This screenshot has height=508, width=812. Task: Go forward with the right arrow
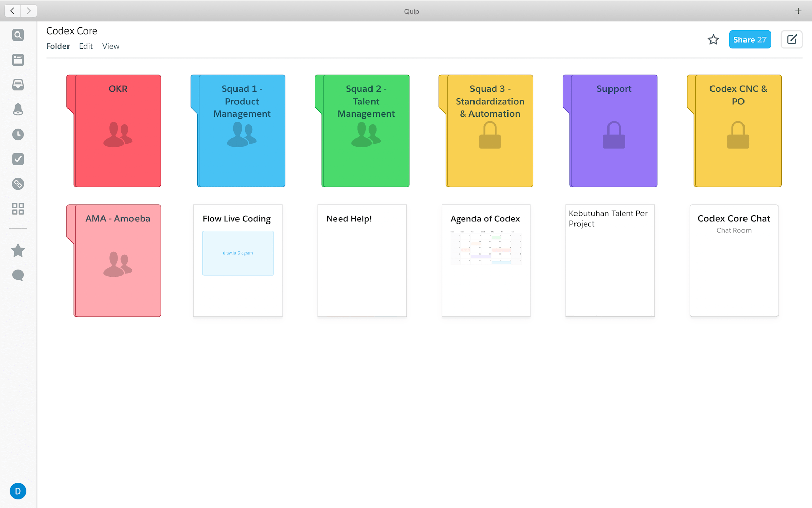click(x=29, y=11)
